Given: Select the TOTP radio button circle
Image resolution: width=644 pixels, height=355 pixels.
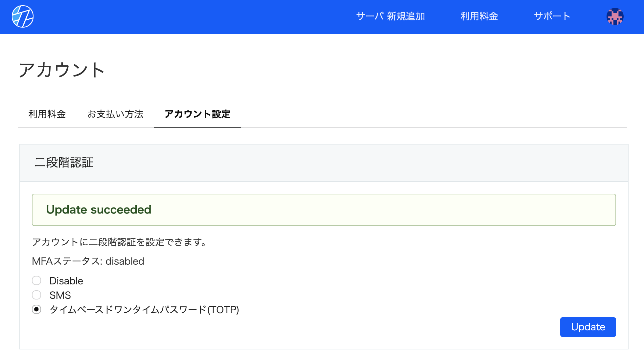Looking at the screenshot, I should pos(36,309).
